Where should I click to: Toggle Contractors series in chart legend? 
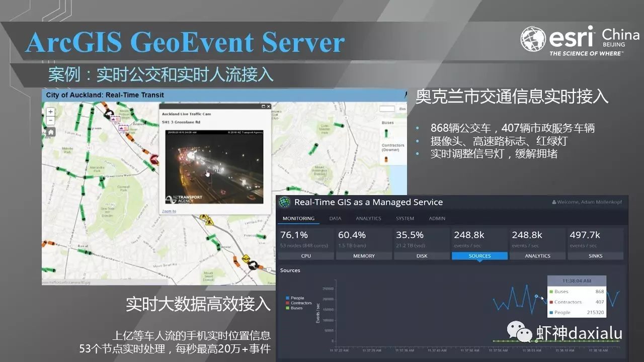tap(299, 303)
